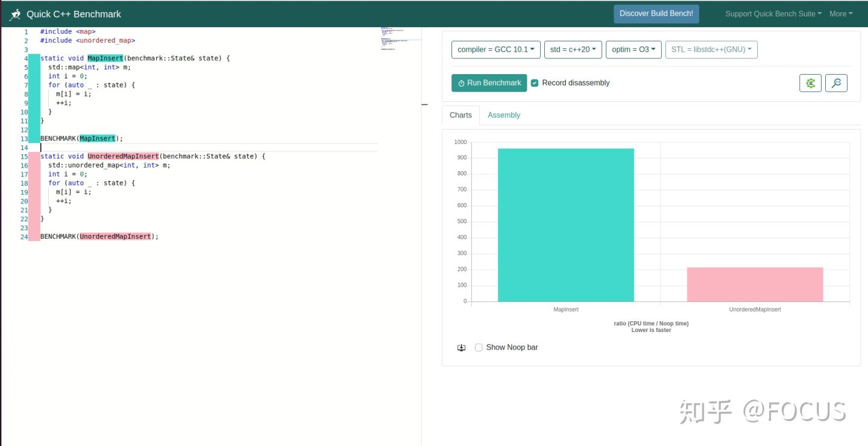
Task: Open the compiler = GCC 10.1 dropdown
Action: tap(496, 49)
